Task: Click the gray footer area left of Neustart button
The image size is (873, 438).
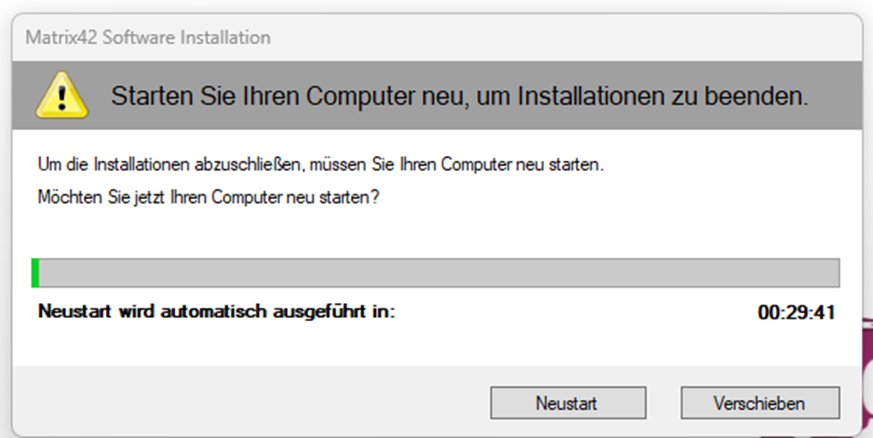Action: click(250, 403)
